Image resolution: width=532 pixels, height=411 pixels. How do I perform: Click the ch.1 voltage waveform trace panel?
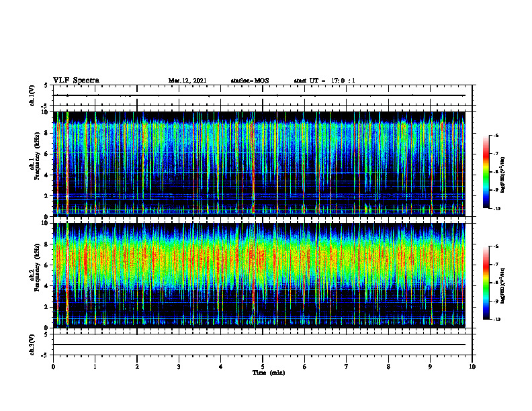(x=263, y=95)
